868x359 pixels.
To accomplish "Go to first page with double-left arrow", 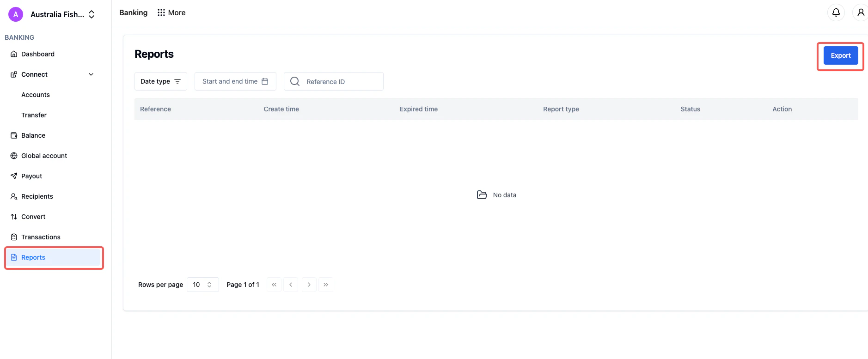I will (x=274, y=285).
